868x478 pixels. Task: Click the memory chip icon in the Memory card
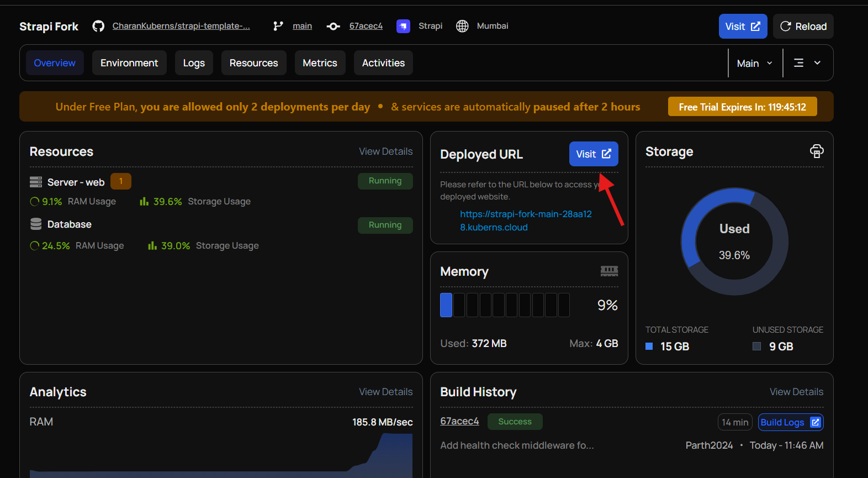(x=609, y=271)
